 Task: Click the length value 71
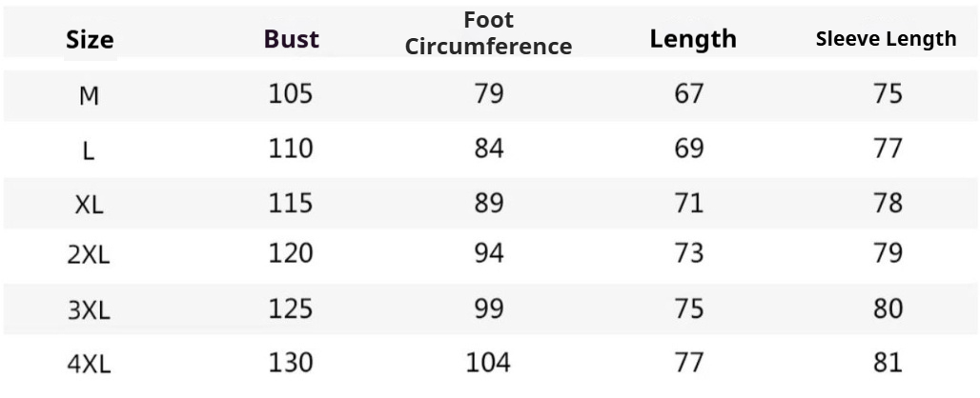click(688, 203)
